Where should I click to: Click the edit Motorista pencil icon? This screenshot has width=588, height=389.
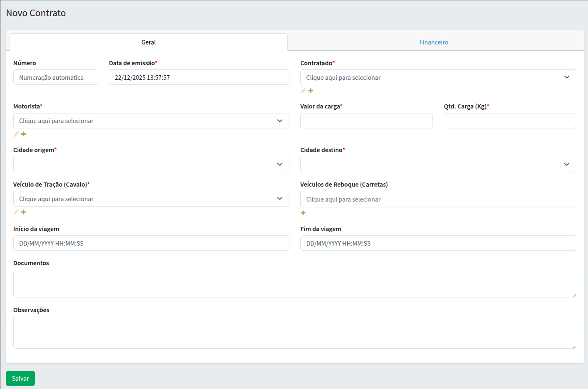[x=16, y=134]
